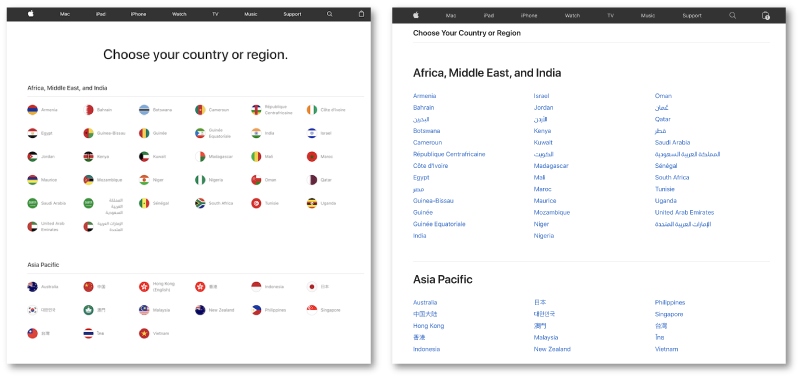
Task: Choose the India flag icon
Action: tap(256, 133)
